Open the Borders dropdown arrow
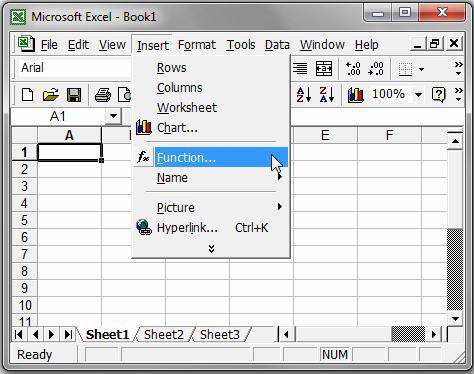This screenshot has height=374, width=474. [421, 69]
